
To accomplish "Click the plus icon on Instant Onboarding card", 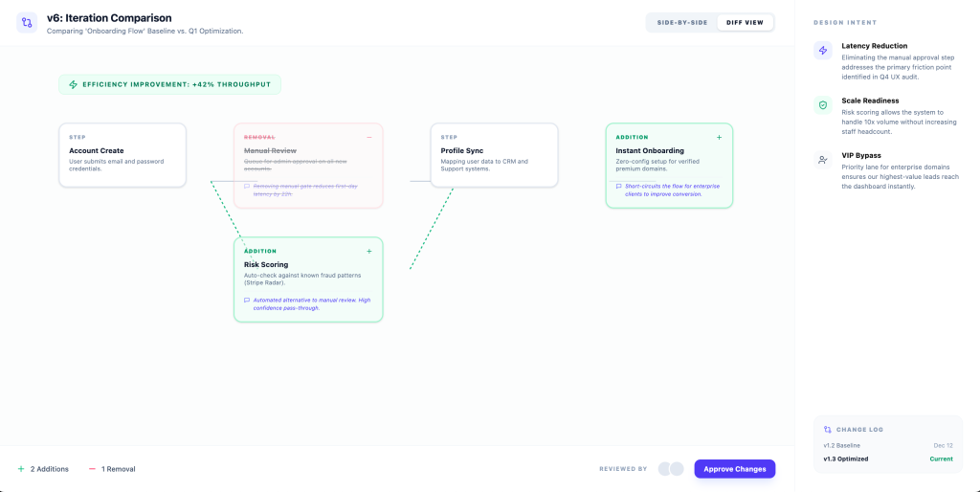I will tap(719, 138).
